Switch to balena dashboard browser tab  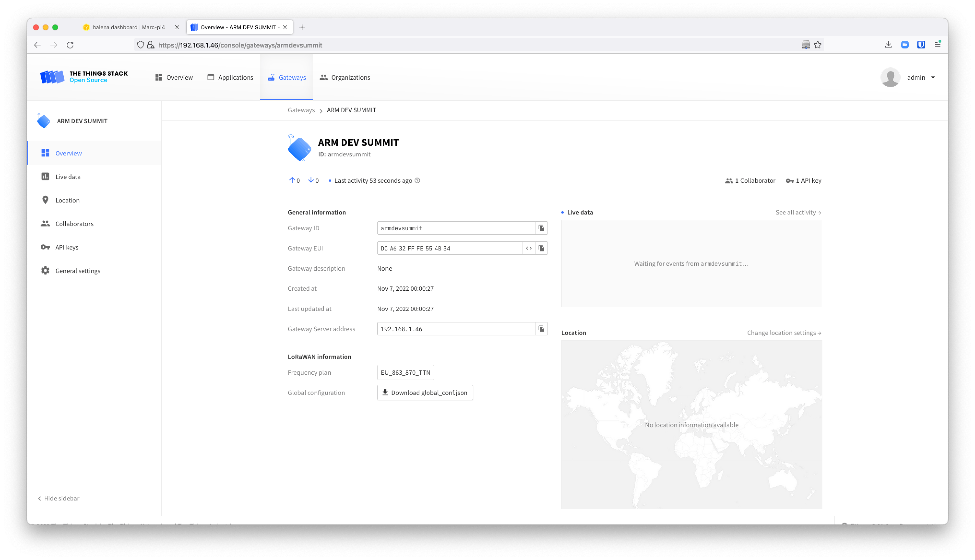click(128, 27)
